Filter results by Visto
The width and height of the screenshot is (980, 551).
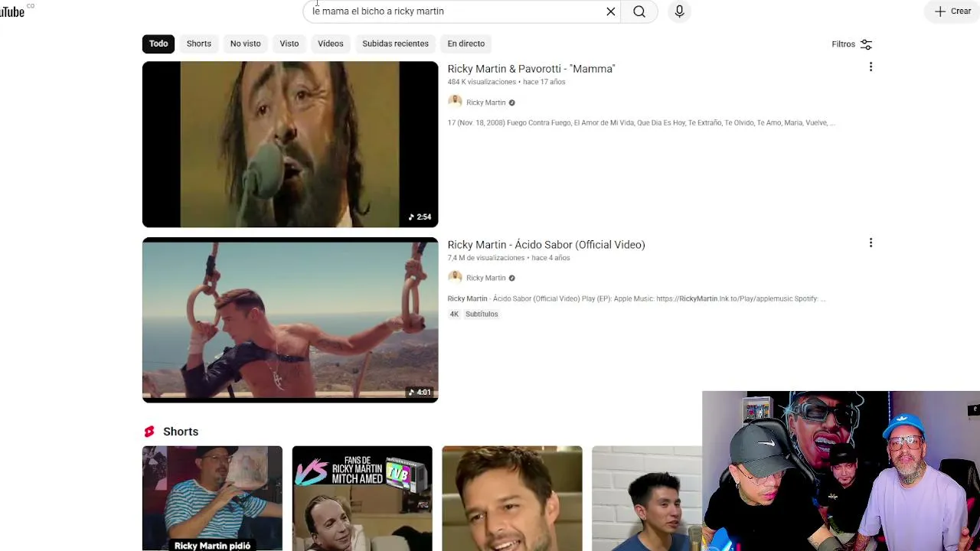[x=289, y=44]
